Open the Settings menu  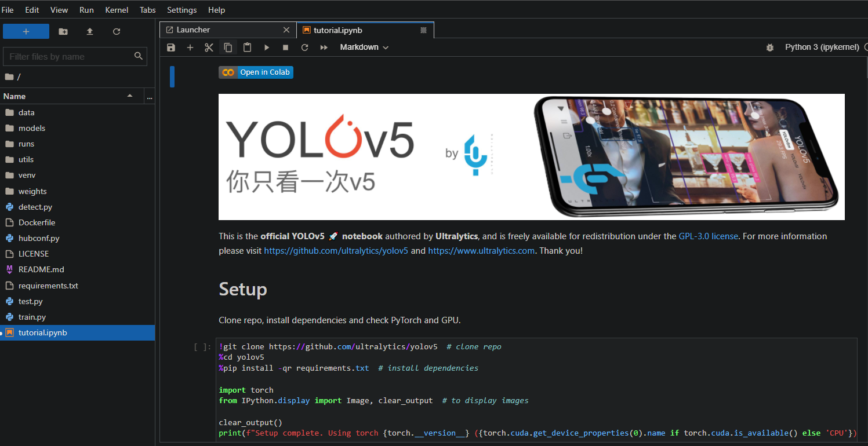point(181,10)
